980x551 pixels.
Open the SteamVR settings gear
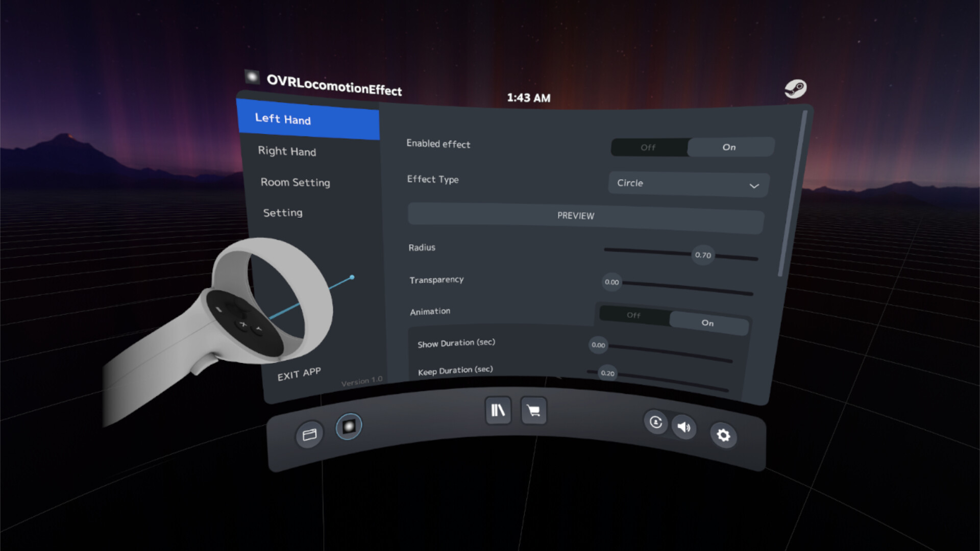(x=723, y=435)
